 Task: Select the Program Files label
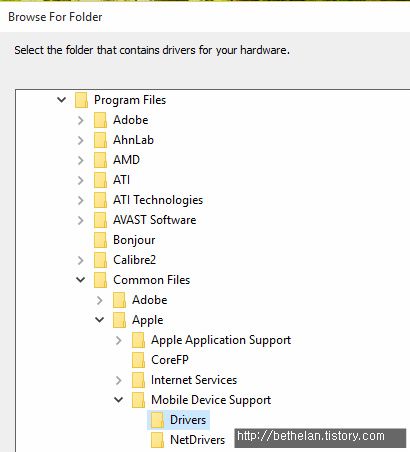point(130,100)
